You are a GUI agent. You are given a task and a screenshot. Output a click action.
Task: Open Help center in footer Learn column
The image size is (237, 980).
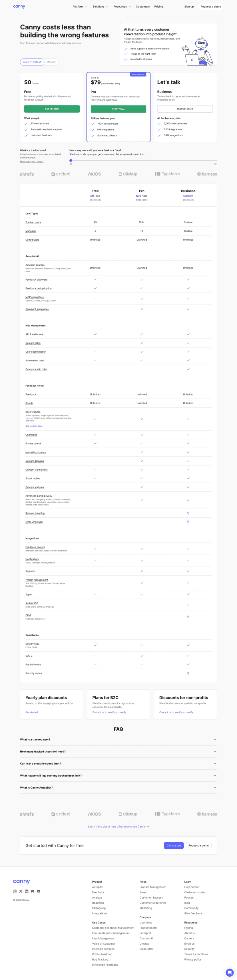point(191,887)
